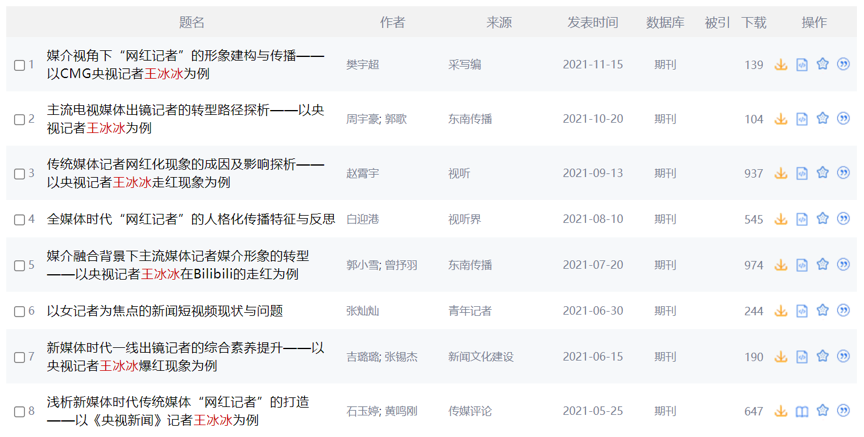Favorite the article by 白迎港 with star icon
This screenshot has width=864, height=437.
822,219
